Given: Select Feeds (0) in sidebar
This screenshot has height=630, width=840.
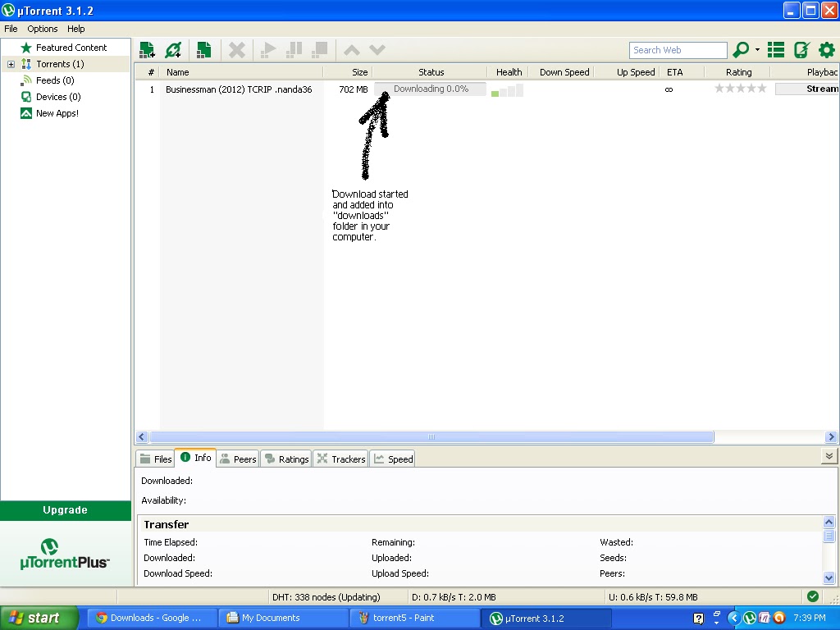Looking at the screenshot, I should (x=55, y=80).
